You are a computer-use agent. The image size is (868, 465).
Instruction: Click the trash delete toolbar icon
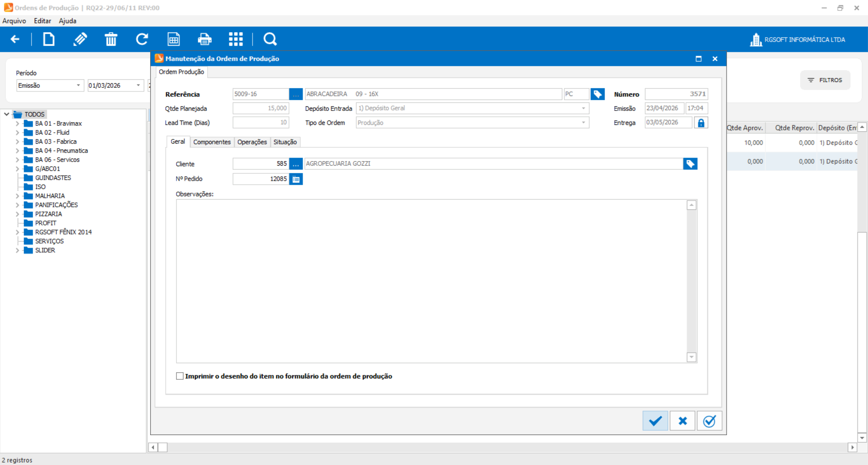coord(111,39)
